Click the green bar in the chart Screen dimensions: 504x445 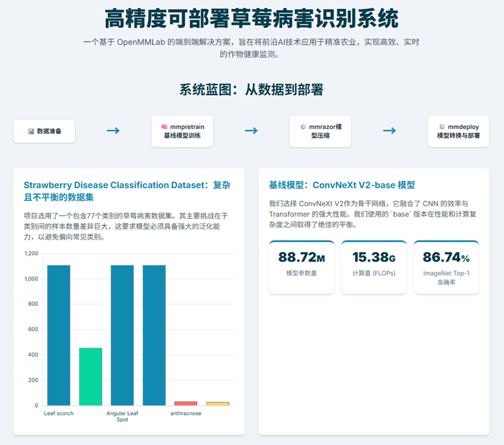click(x=90, y=377)
